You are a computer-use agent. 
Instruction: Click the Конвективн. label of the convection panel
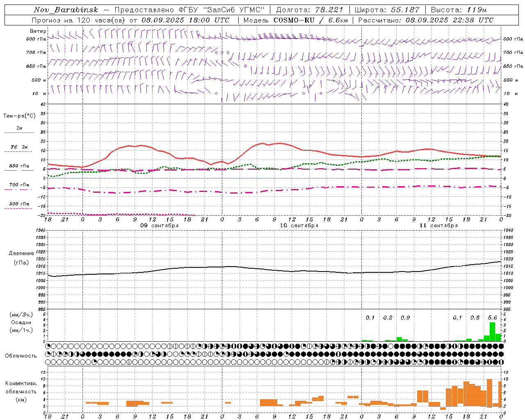[x=21, y=383]
